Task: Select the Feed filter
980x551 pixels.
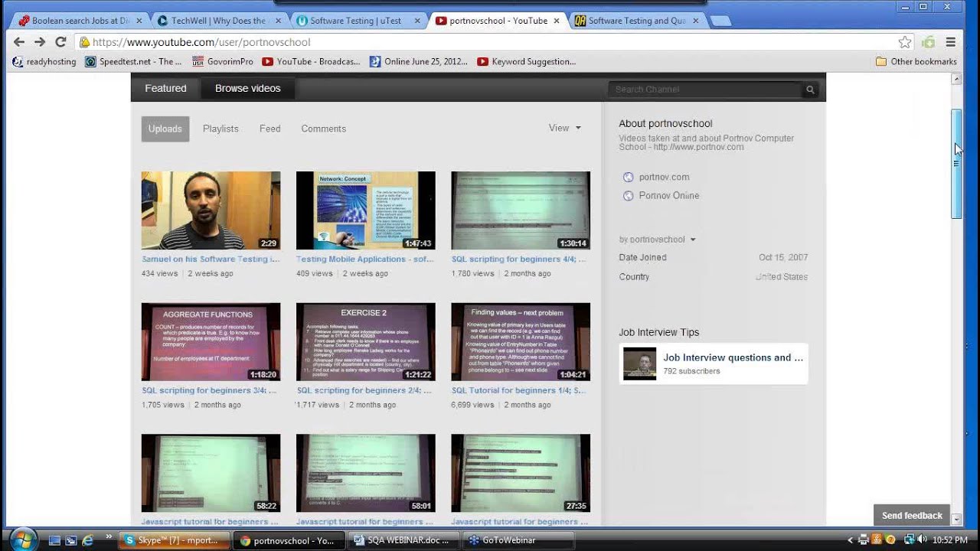Action: pyautogui.click(x=270, y=129)
